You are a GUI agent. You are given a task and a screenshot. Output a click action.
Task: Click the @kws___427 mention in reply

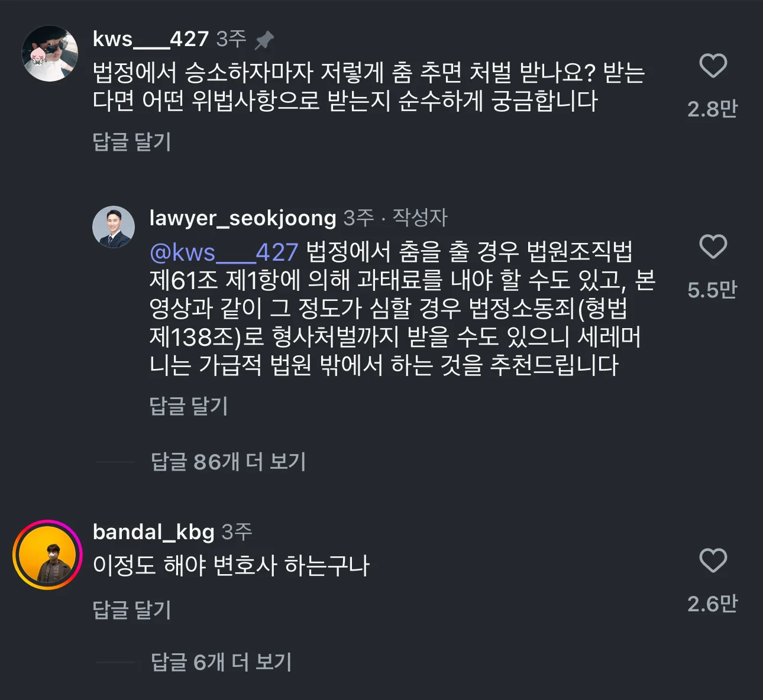tap(224, 252)
